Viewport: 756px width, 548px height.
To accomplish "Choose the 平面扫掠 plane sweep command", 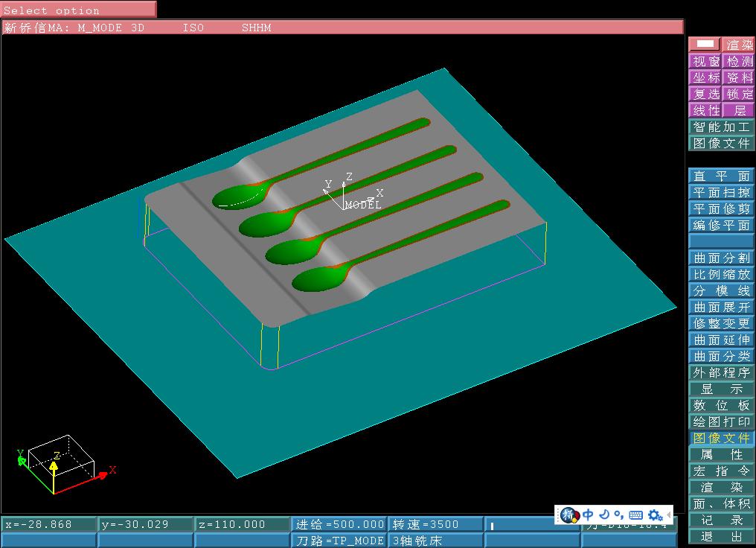I will (721, 193).
